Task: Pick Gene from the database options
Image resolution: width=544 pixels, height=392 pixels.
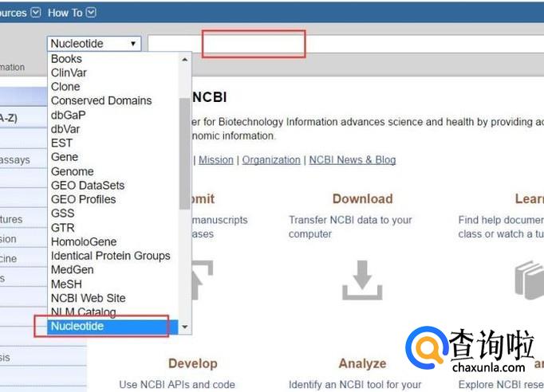Action: (x=112, y=157)
